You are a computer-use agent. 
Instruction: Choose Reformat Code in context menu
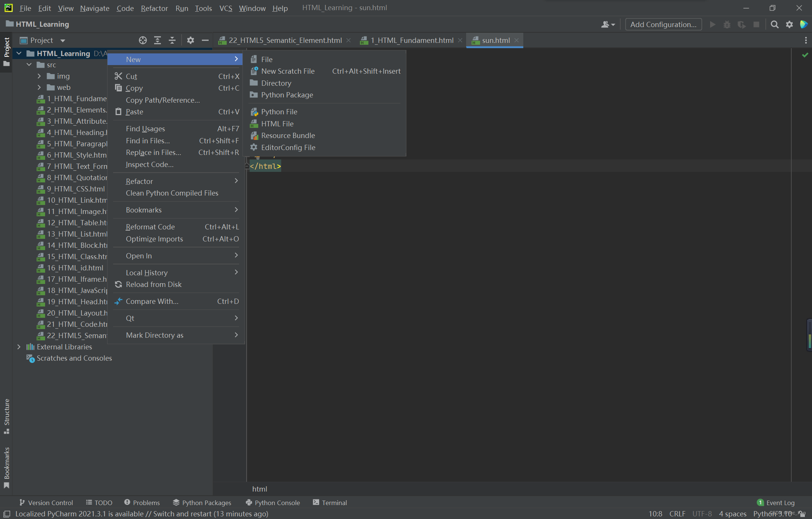click(x=150, y=227)
